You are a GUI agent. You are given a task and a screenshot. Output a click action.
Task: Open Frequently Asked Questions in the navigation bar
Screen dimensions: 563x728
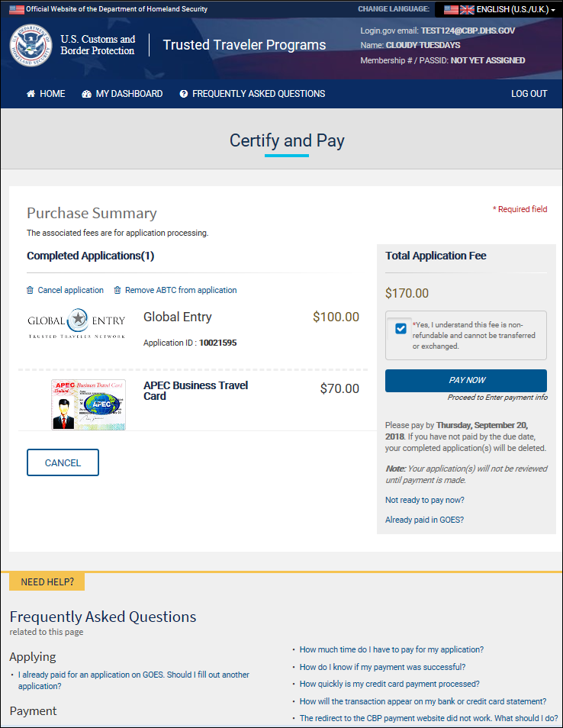(258, 94)
